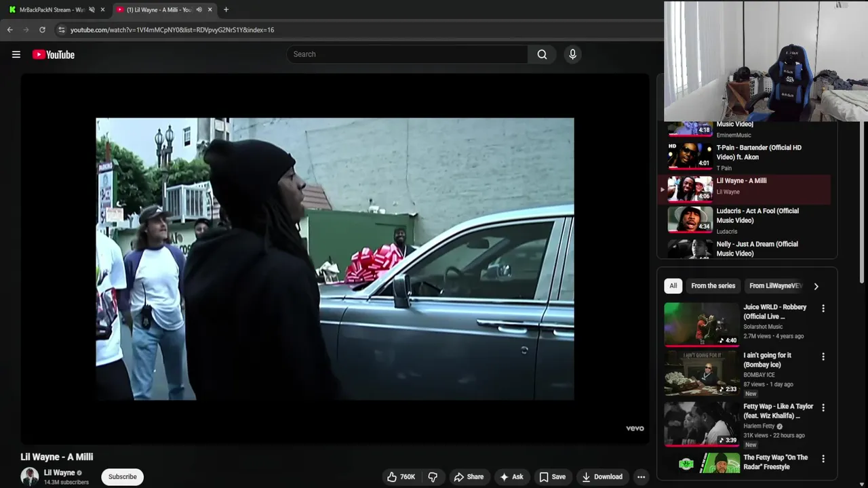868x488 pixels.
Task: Click the Juice WRLD - Robbery title text
Action: 775,312
